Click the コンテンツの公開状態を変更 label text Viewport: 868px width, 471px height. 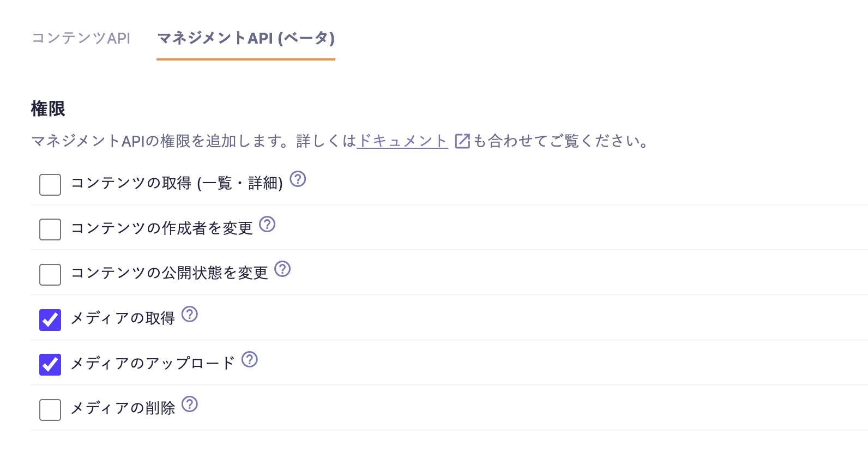pyautogui.click(x=170, y=273)
